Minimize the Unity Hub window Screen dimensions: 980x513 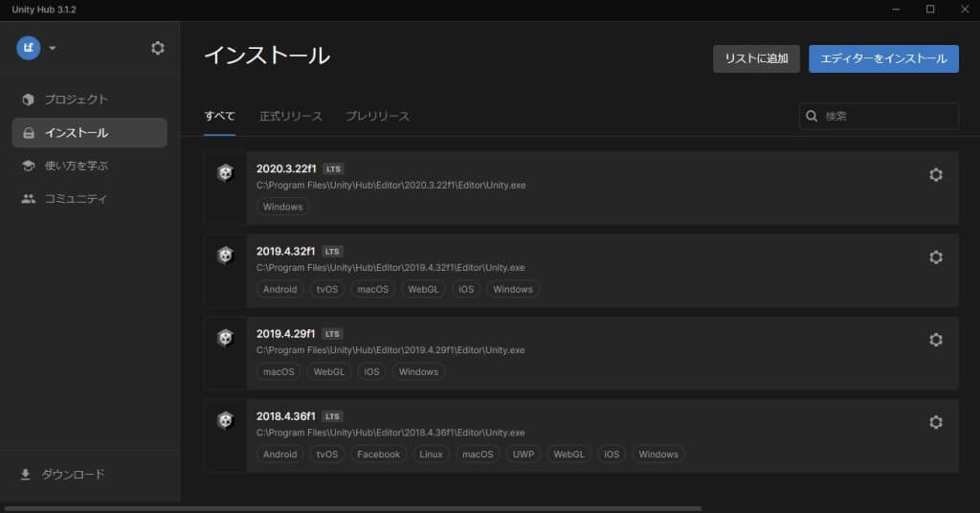896,10
